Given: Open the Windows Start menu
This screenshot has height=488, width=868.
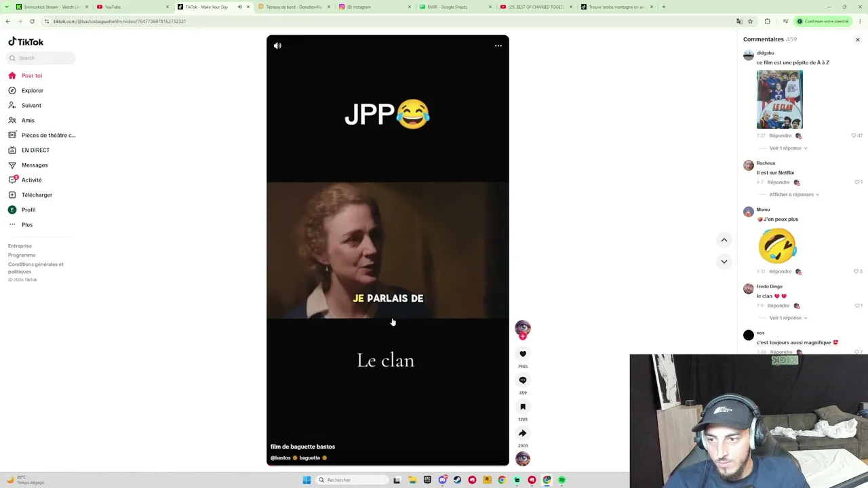Looking at the screenshot, I should tap(307, 480).
